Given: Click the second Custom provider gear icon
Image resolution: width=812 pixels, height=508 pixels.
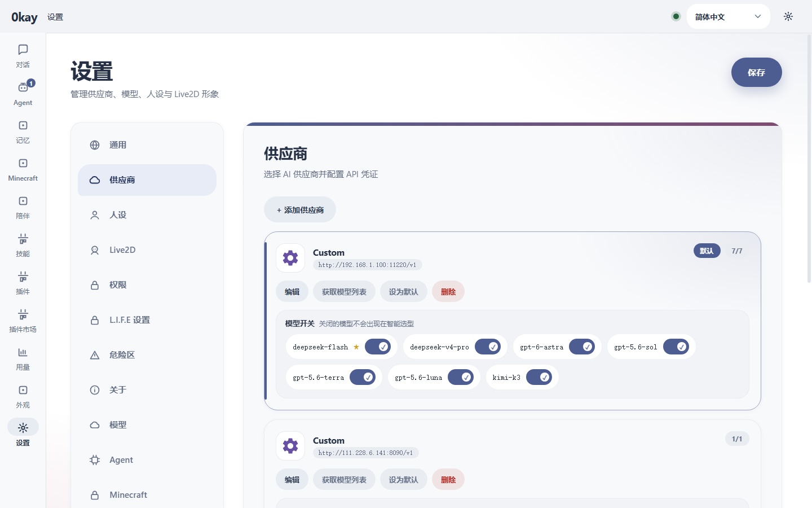Looking at the screenshot, I should click(290, 446).
